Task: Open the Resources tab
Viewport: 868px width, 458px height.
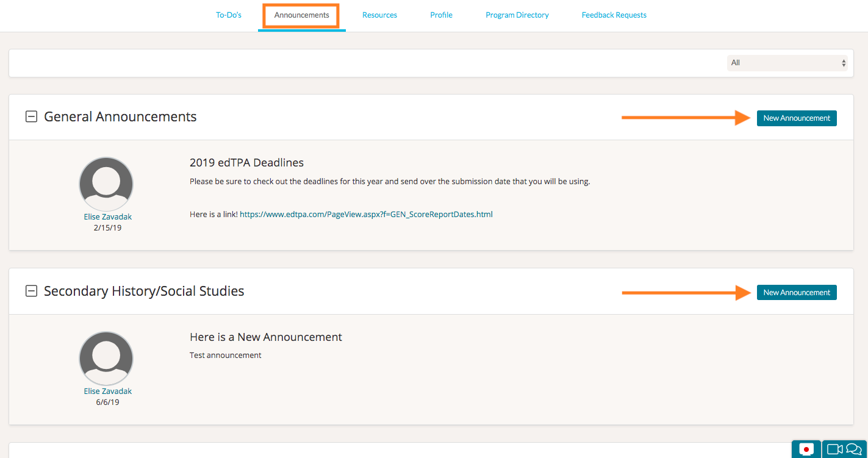Action: tap(379, 15)
